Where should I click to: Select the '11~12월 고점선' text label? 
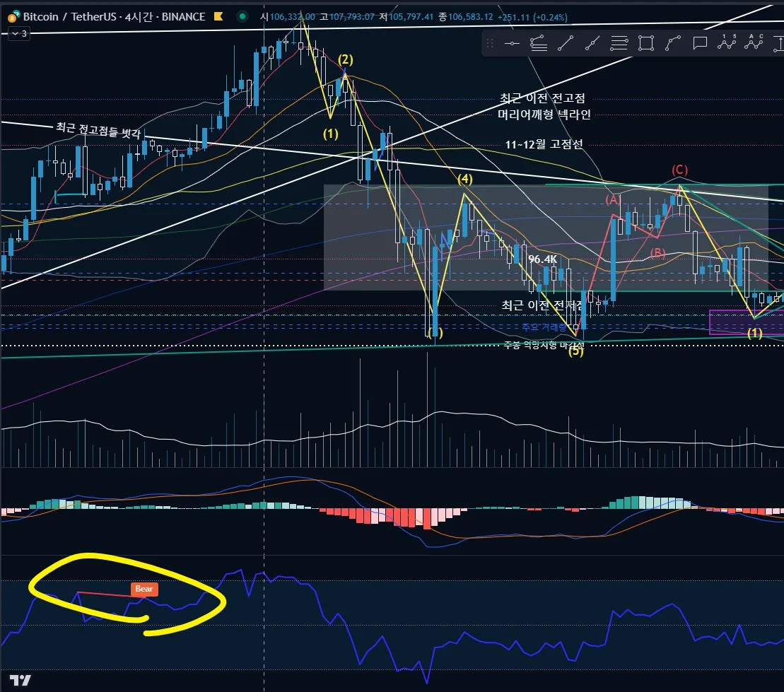pyautogui.click(x=544, y=144)
